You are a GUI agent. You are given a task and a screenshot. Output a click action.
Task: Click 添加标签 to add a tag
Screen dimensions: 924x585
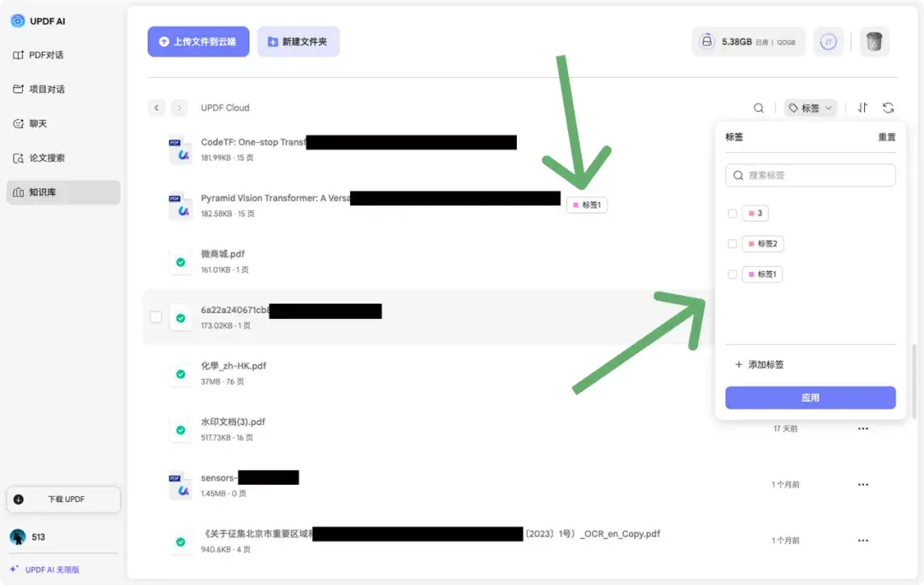760,364
